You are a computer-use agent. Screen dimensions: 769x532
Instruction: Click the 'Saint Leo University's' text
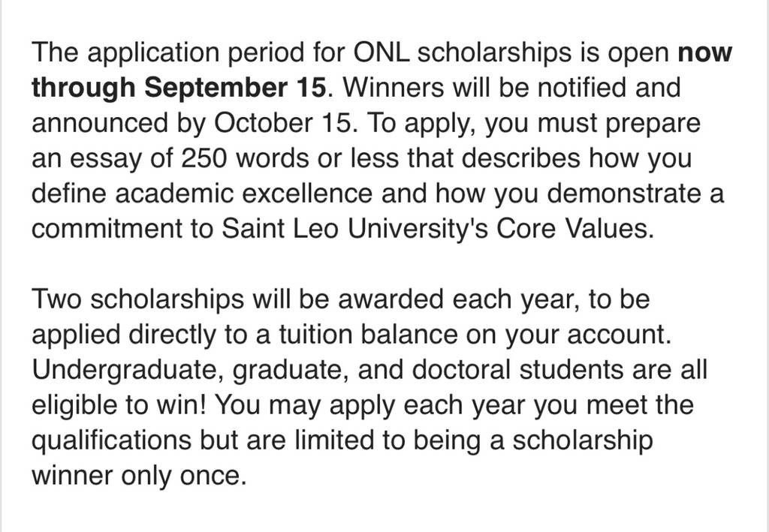(x=354, y=228)
